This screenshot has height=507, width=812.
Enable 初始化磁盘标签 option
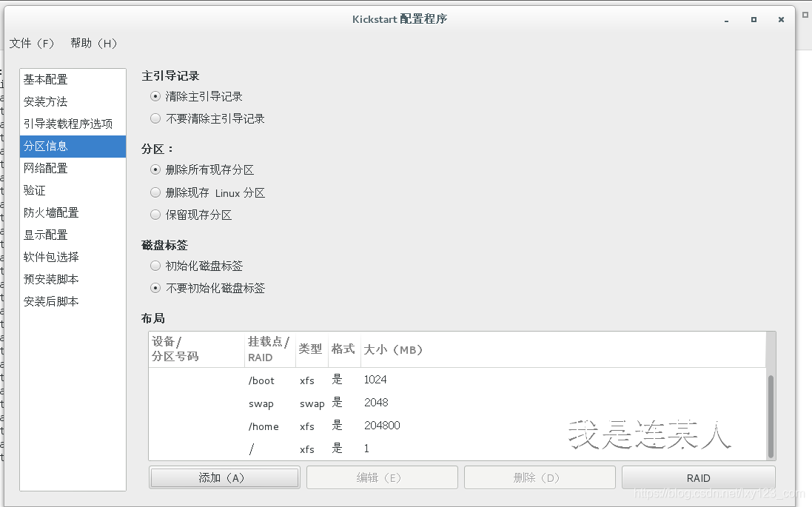155,266
